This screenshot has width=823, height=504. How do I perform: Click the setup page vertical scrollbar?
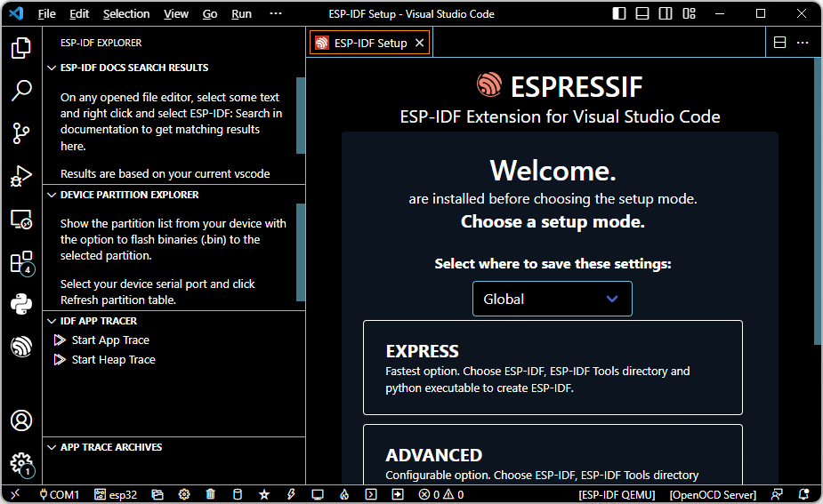pos(818,202)
